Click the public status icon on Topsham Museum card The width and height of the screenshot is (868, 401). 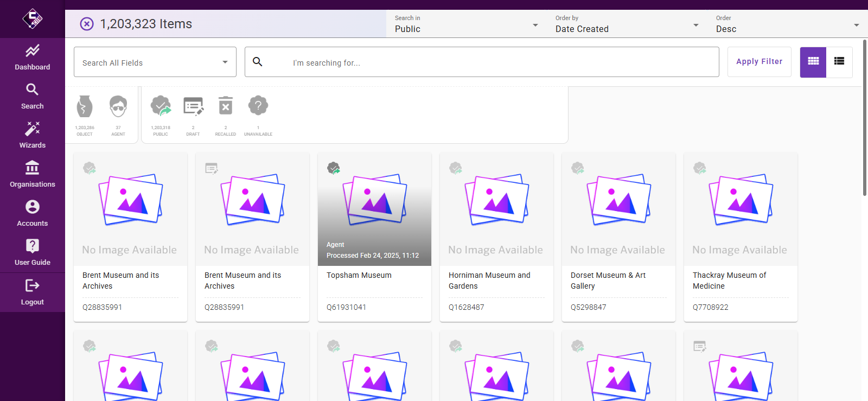[x=334, y=168]
